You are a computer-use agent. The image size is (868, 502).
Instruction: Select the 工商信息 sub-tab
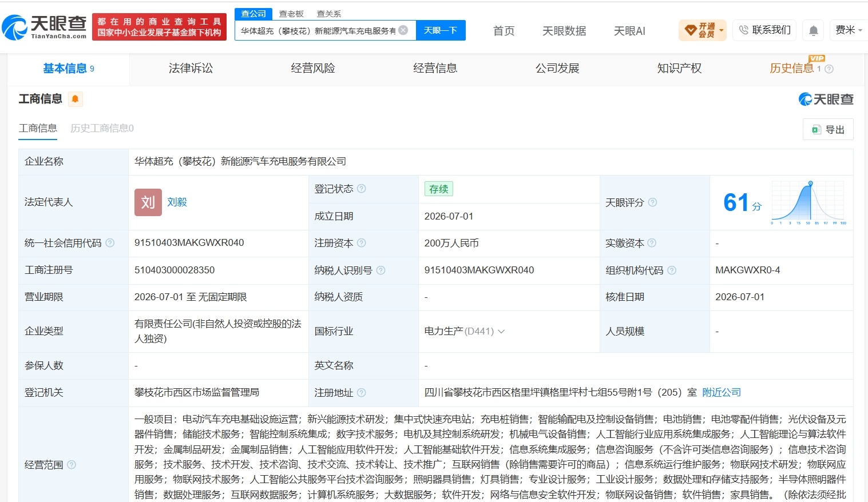(x=38, y=128)
